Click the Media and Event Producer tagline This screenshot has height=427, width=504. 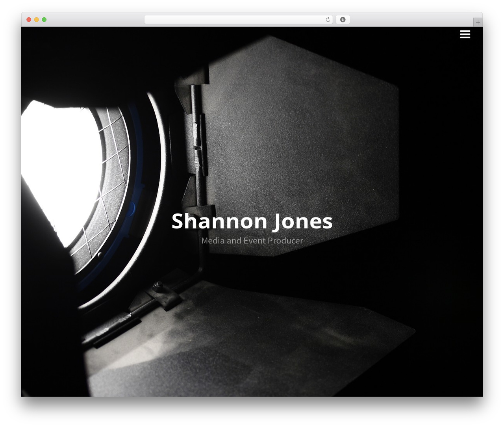252,240
